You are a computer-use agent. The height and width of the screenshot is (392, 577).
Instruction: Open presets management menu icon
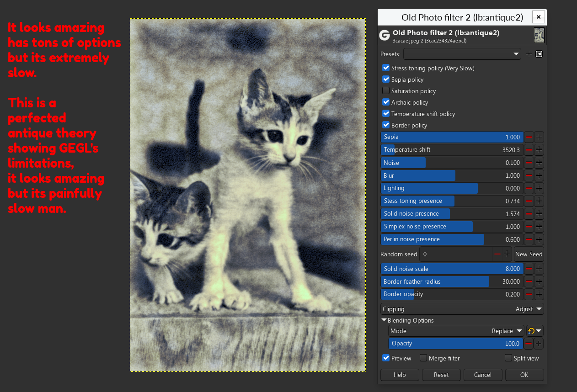click(x=539, y=54)
